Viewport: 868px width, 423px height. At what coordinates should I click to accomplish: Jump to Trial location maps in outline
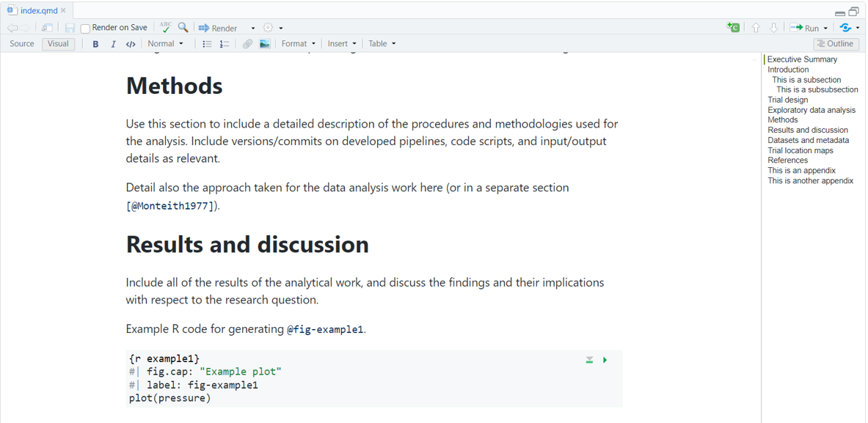pos(800,150)
